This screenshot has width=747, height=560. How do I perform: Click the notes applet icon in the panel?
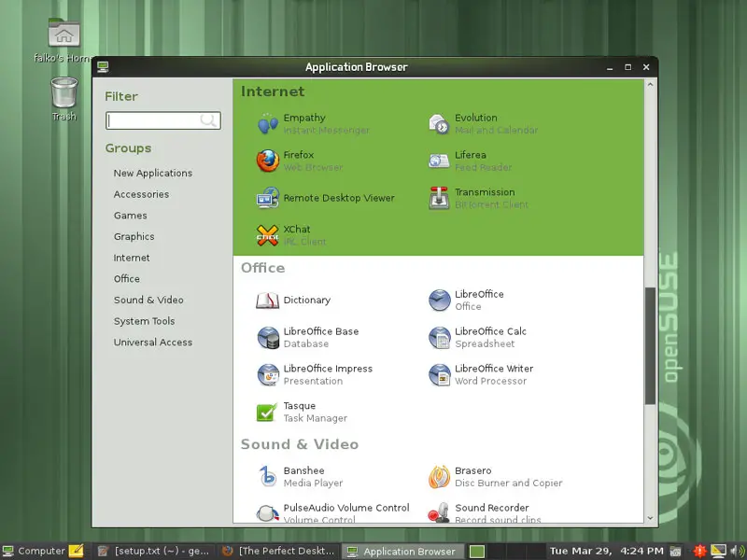(x=76, y=551)
